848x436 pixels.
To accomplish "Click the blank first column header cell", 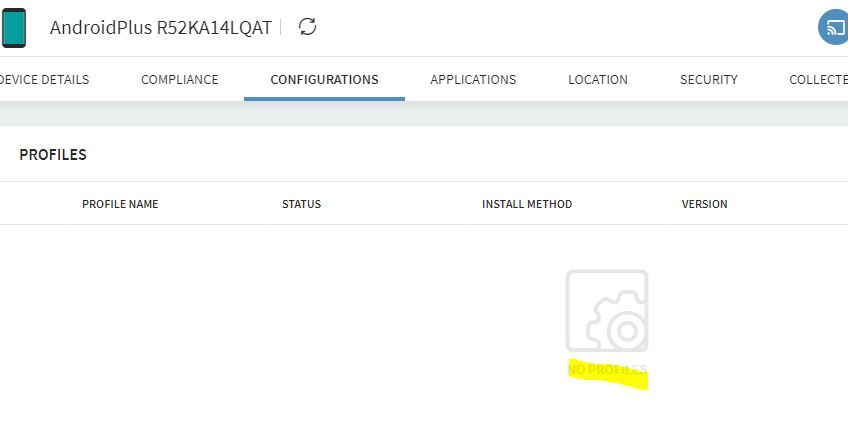I will point(32,204).
